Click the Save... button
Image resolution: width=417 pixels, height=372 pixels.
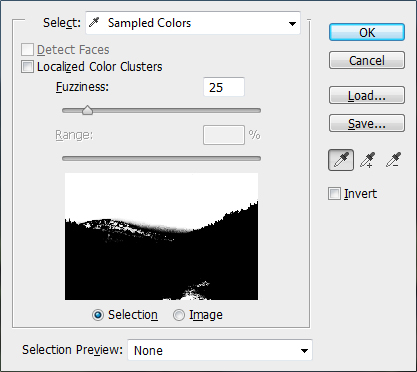tap(367, 123)
